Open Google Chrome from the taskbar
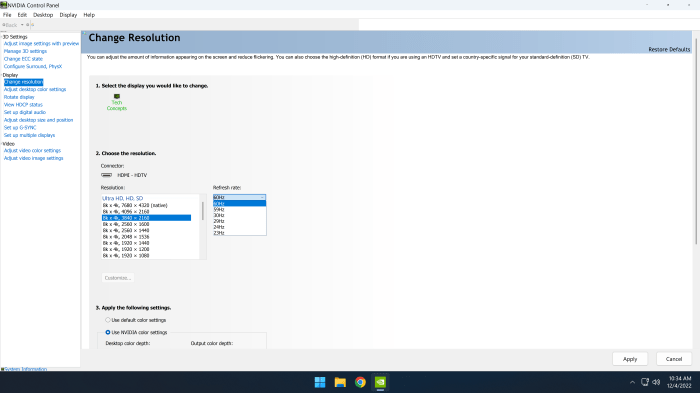Screen dimensions: 700x393 (360, 382)
